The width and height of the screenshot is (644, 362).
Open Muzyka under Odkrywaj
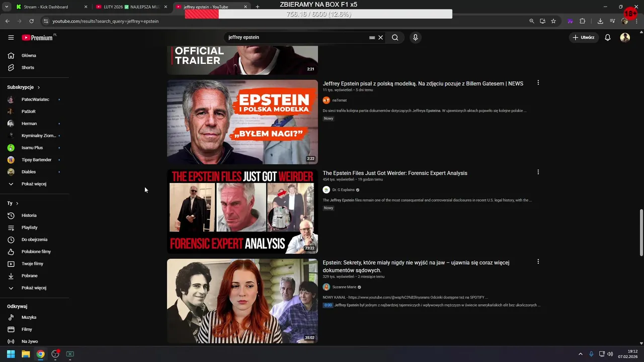[34, 317]
